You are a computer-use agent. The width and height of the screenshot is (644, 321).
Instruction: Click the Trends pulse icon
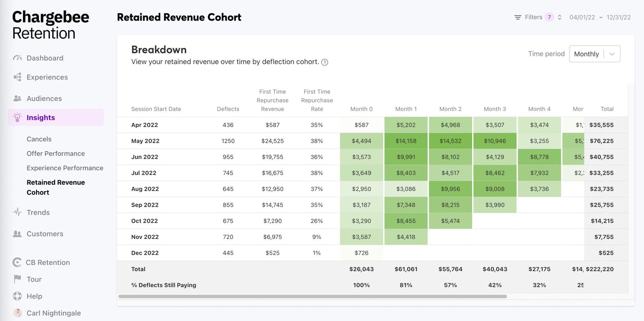tap(17, 212)
